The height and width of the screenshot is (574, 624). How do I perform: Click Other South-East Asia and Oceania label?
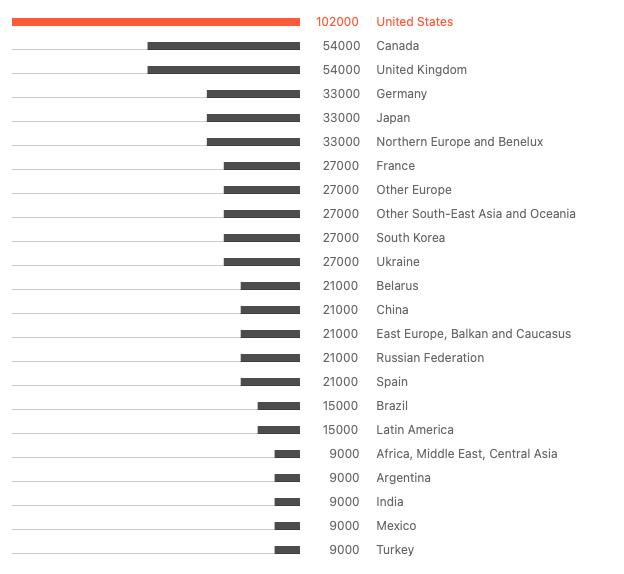[x=475, y=214]
